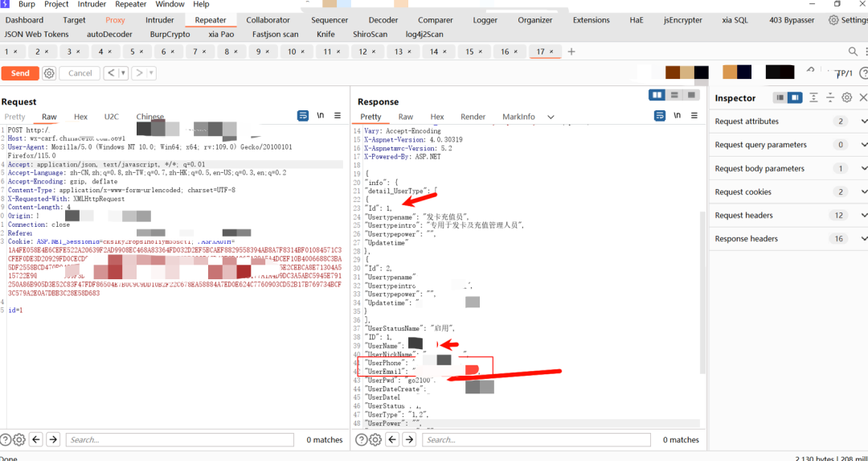Viewport: 868px width, 461px height.
Task: Open the Logger tool tab
Action: 485,20
